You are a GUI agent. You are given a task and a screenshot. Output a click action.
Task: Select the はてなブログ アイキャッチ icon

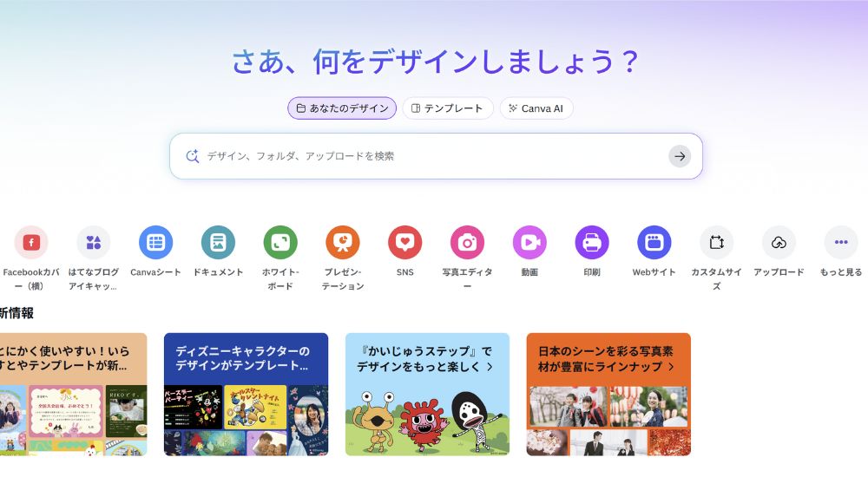[x=94, y=242]
